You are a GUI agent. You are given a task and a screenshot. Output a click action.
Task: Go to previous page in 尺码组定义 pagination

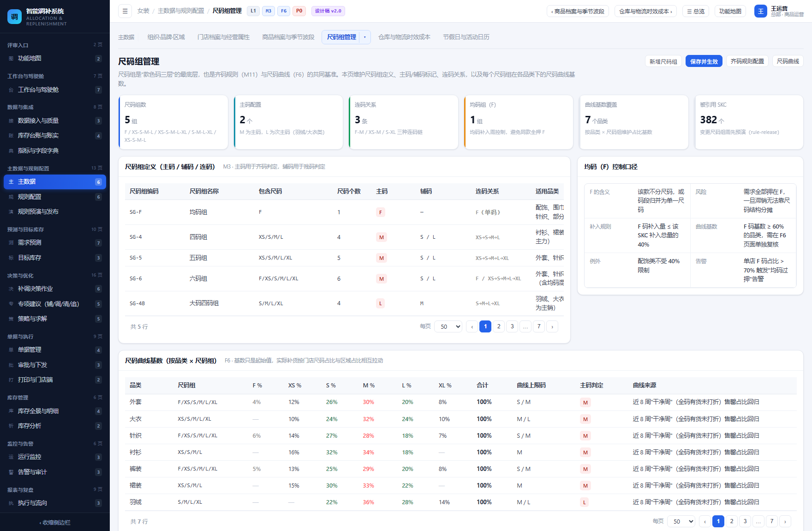(472, 326)
